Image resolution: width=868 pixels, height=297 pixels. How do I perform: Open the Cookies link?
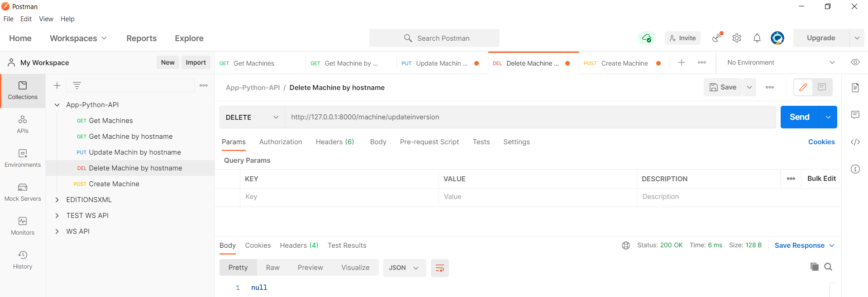click(821, 142)
